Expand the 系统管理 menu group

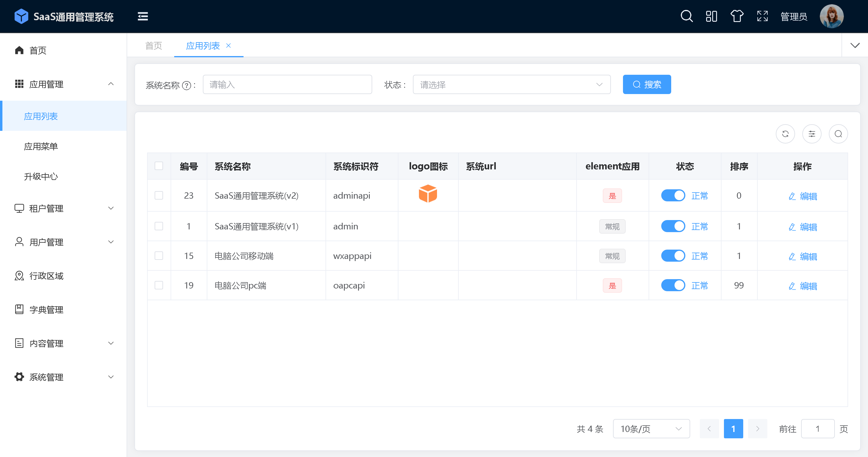tap(111, 377)
